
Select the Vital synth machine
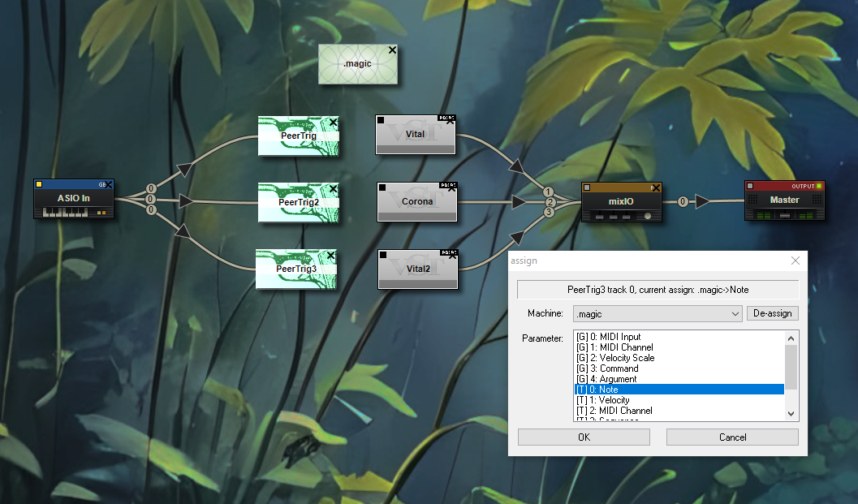point(416,135)
